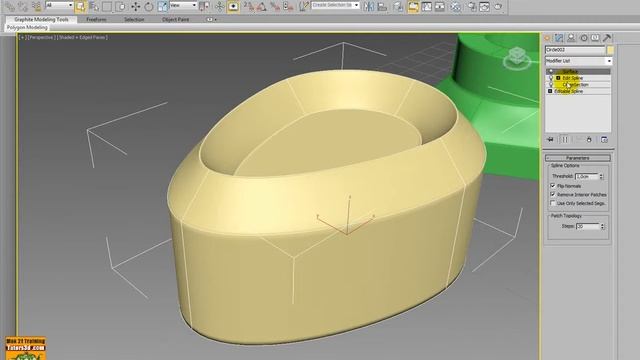Toggle the Spinner Snap tool
Viewport: 640px width, 360px height.
pyautogui.click(x=289, y=6)
